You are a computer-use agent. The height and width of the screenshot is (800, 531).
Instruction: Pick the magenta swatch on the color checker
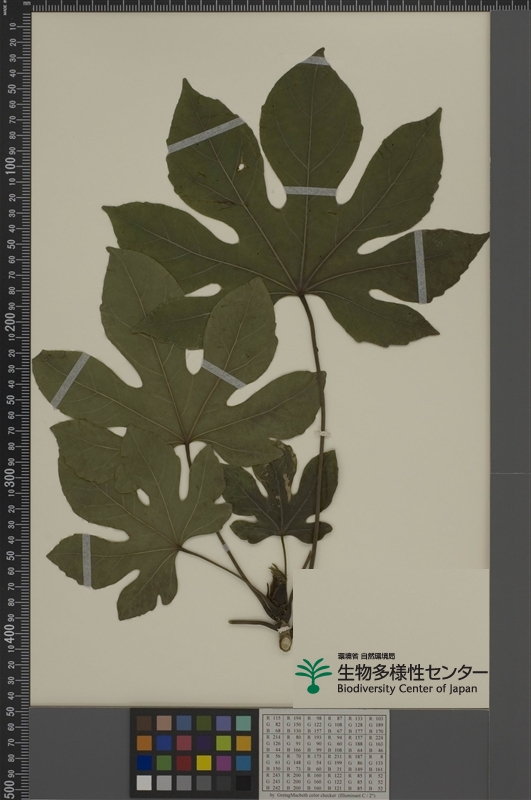pos(223,763)
